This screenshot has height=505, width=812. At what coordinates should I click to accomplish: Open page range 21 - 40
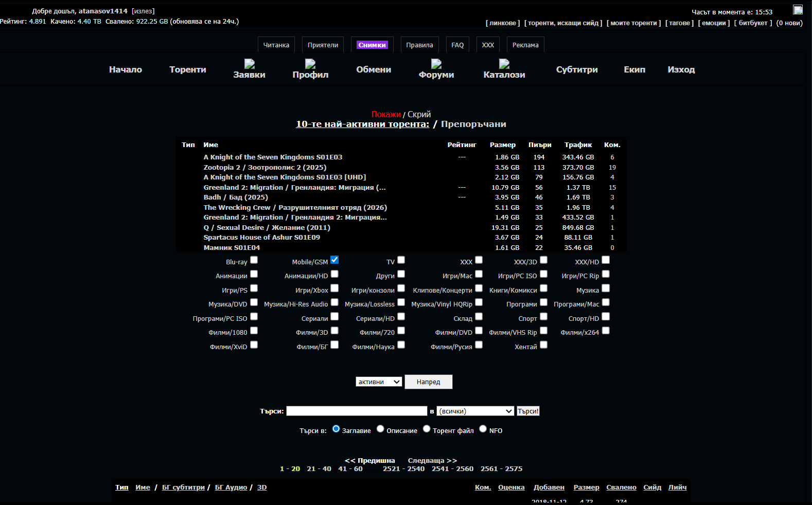tap(319, 469)
